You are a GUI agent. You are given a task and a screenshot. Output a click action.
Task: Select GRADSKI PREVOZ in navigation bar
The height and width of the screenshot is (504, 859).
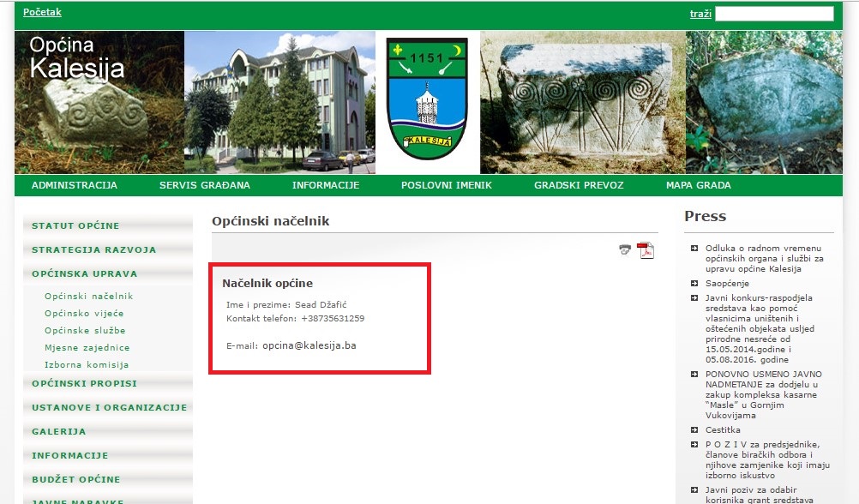coord(579,185)
